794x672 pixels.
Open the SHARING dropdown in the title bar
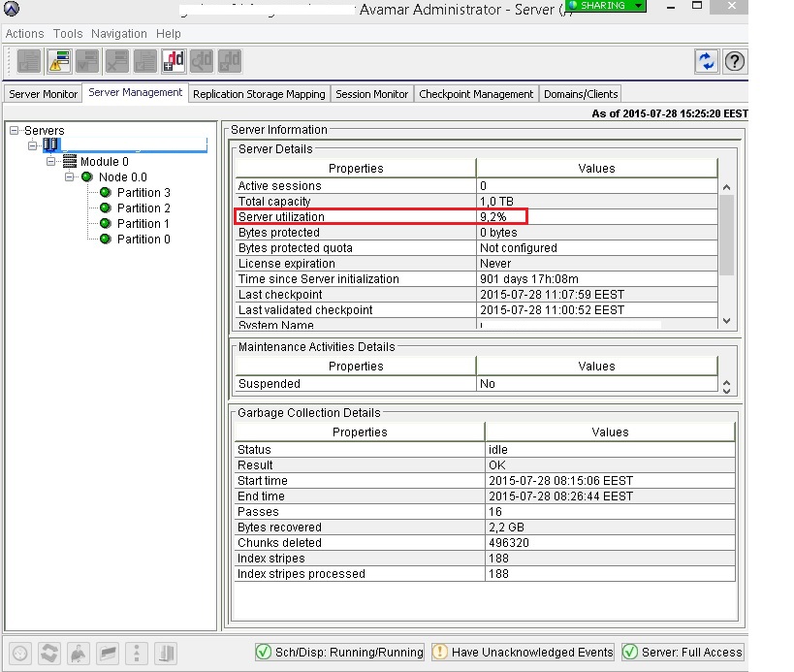pyautogui.click(x=603, y=6)
